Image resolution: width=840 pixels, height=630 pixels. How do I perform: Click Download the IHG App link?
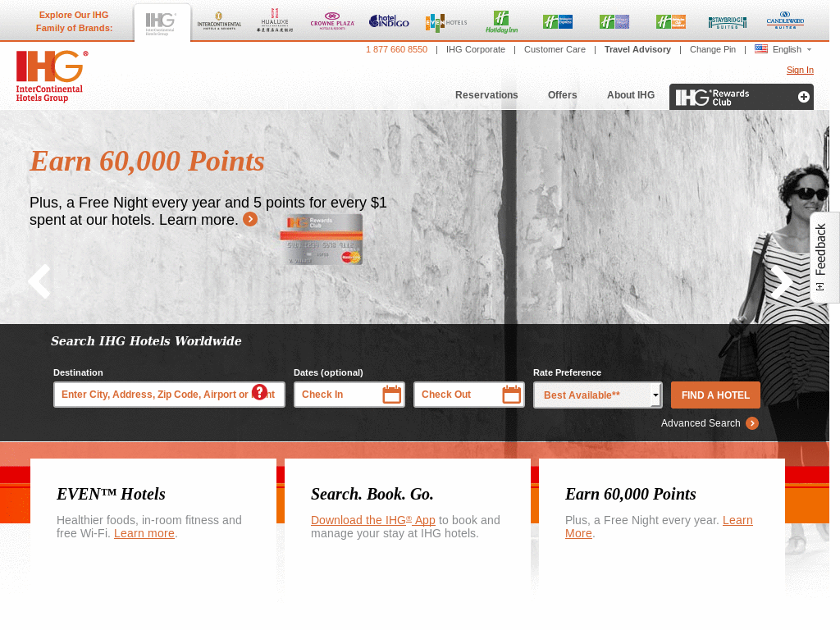tap(373, 520)
